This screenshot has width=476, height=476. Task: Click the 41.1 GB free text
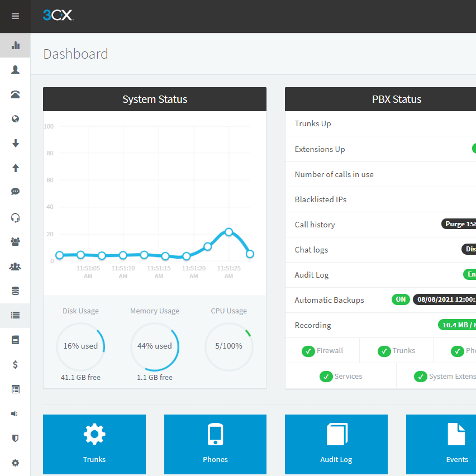click(80, 377)
